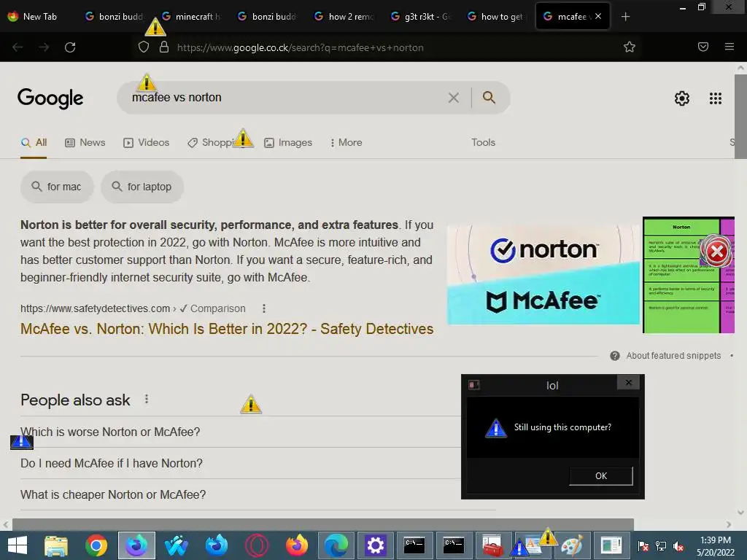Image resolution: width=747 pixels, height=560 pixels.
Task: Open the search Tools options
Action: tap(483, 142)
